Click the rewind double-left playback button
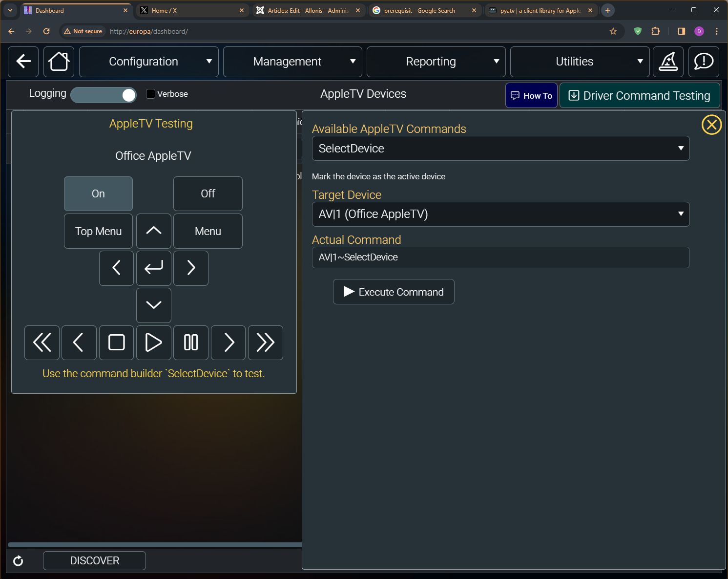 (42, 343)
